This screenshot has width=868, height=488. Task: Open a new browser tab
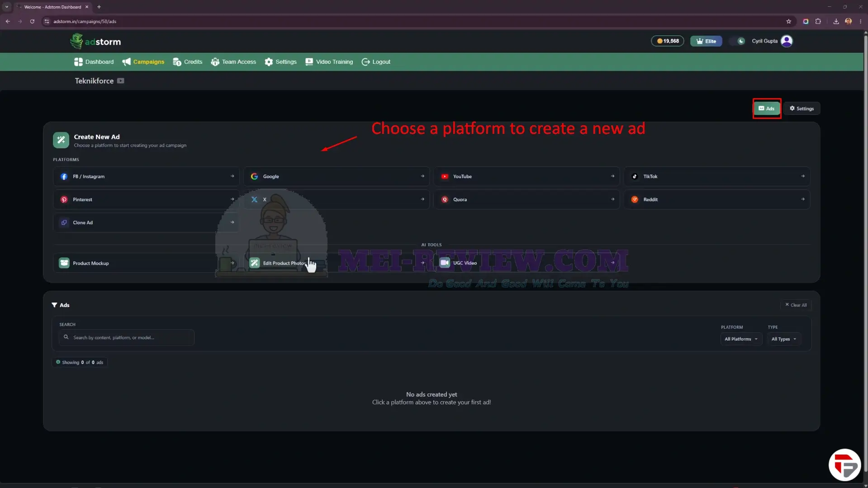tap(99, 7)
